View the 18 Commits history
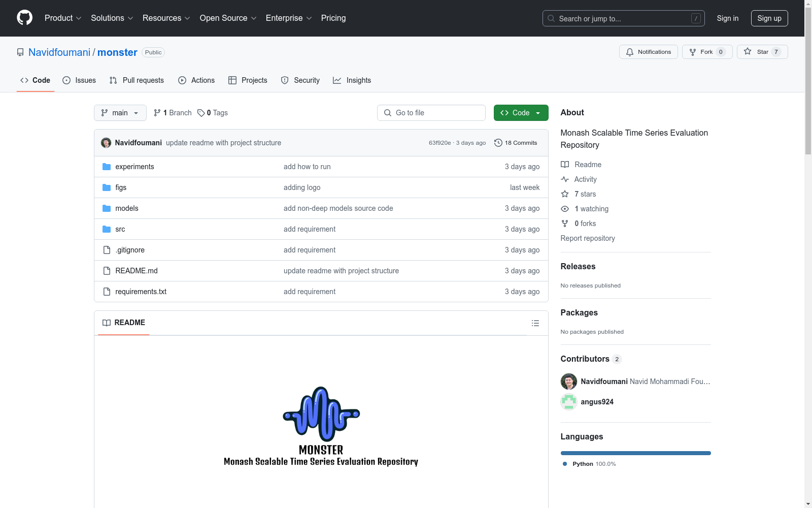Viewport: 812px width, 508px height. 516,143
